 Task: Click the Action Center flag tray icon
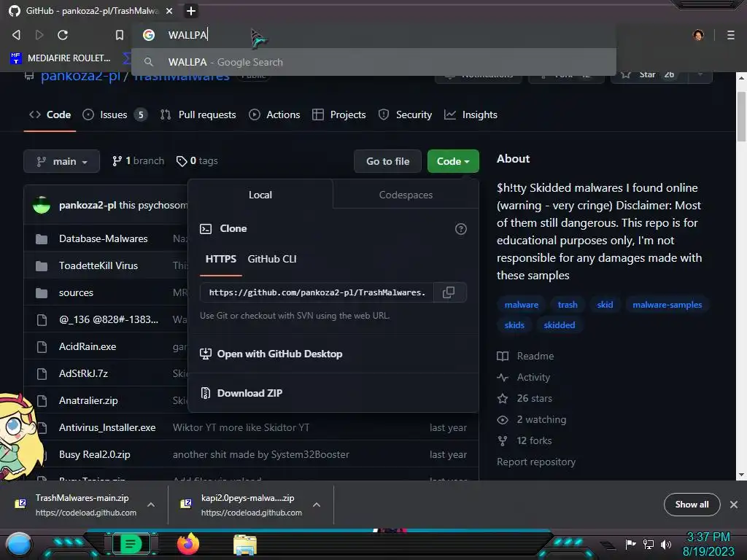tap(630, 544)
